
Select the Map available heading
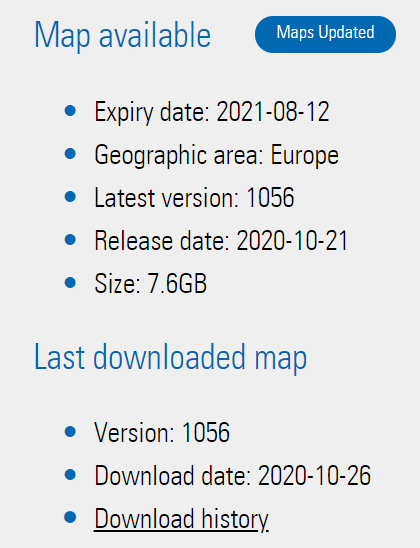click(x=123, y=36)
